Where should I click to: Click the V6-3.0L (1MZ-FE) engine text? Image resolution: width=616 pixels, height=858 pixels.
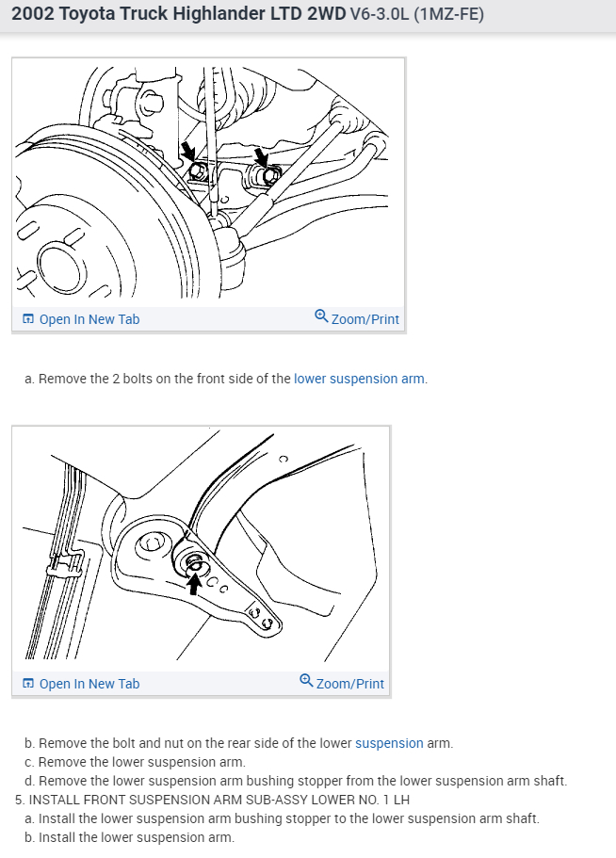417,14
